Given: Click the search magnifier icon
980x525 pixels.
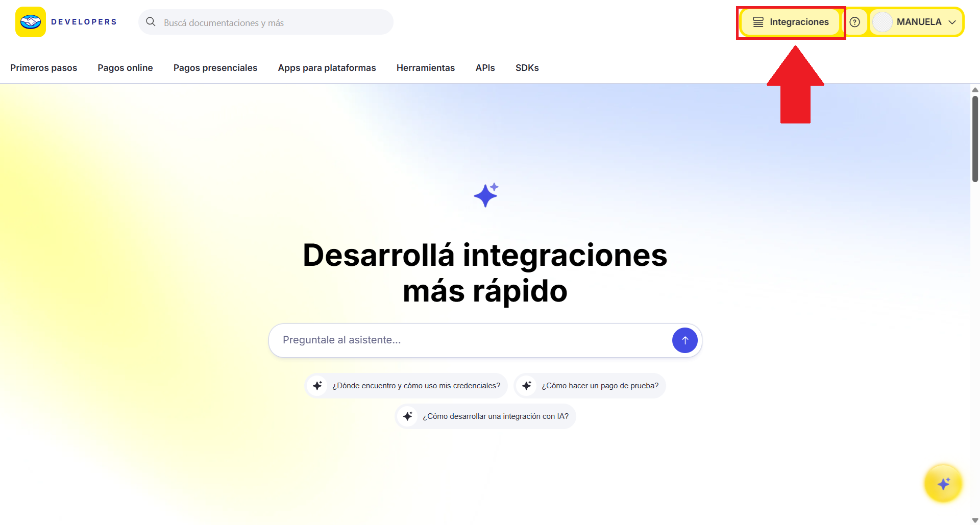Looking at the screenshot, I should click(x=151, y=22).
